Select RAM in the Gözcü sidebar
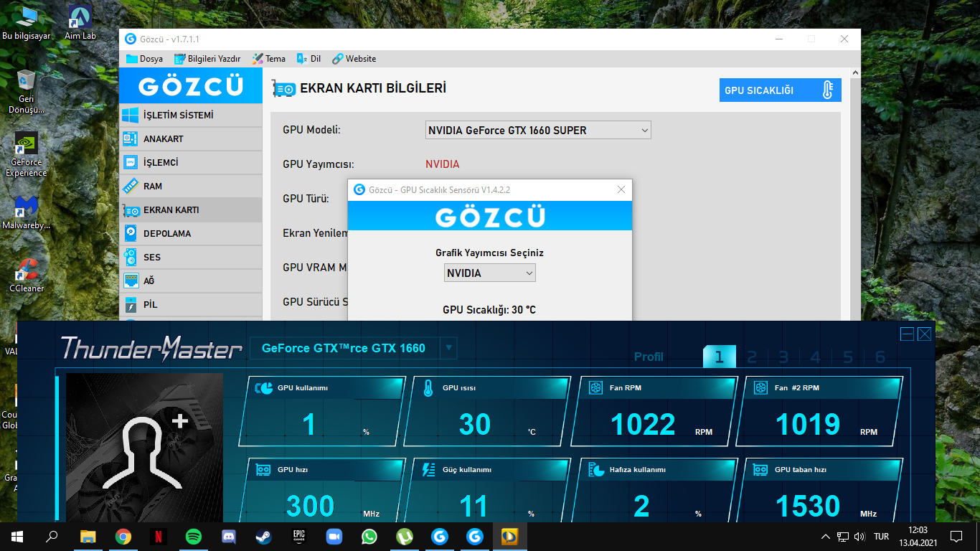The width and height of the screenshot is (980, 551). point(191,187)
